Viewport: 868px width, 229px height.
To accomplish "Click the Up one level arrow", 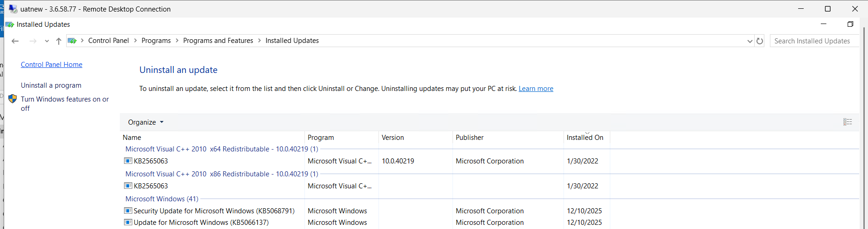I will 59,41.
